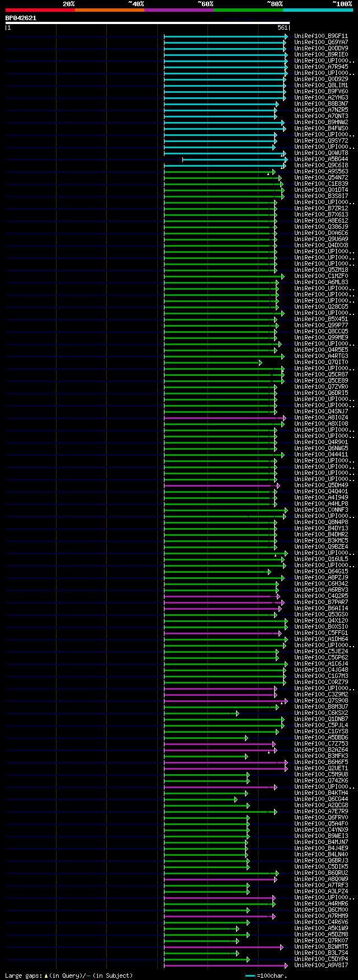The height and width of the screenshot is (980, 358).
Task: Click label UniRef100_Q54N72
Action: pyautogui.click(x=321, y=177)
